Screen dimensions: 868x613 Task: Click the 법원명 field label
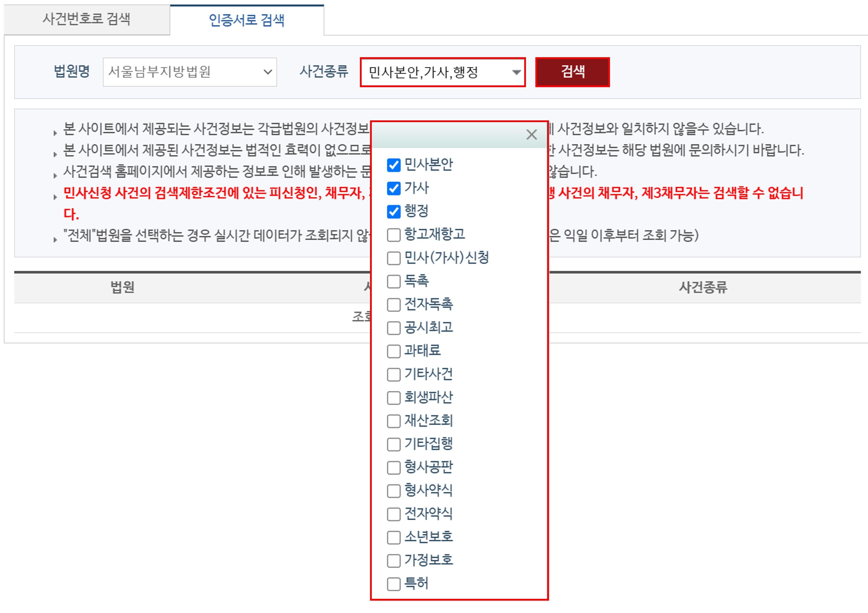point(72,71)
